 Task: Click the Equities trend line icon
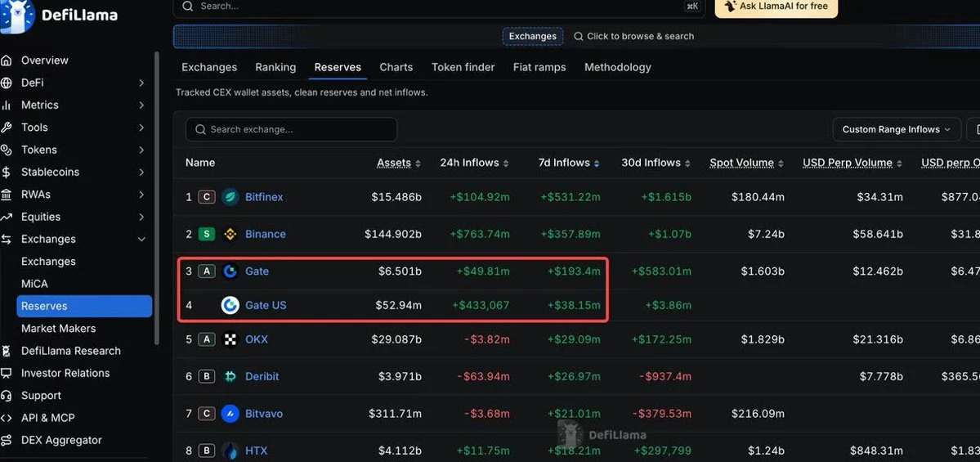coord(7,217)
